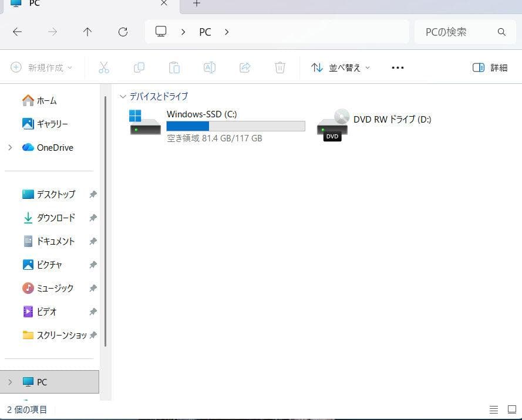Switch to list view using the status bar icon
522x420 pixels.
(494, 409)
